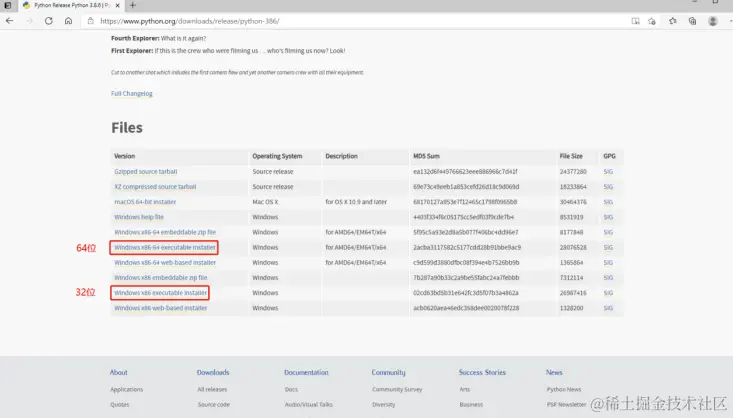Download Windows x86 embeddable zip file
This screenshot has height=418, width=733.
click(160, 278)
